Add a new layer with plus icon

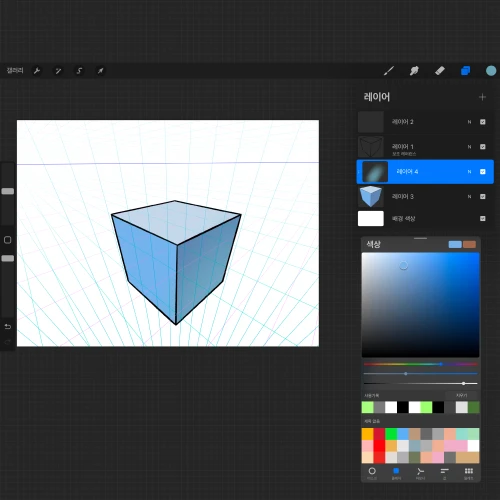point(482,97)
